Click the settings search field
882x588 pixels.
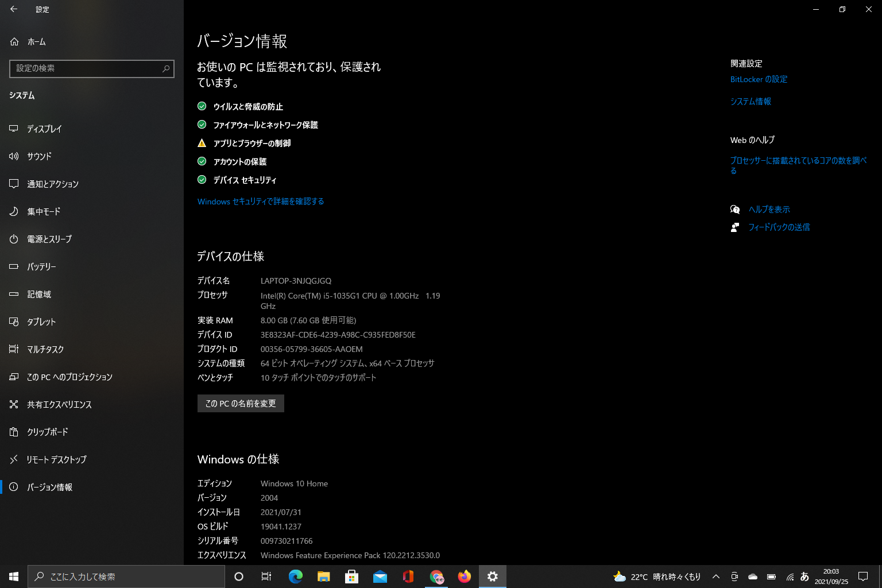pos(86,68)
